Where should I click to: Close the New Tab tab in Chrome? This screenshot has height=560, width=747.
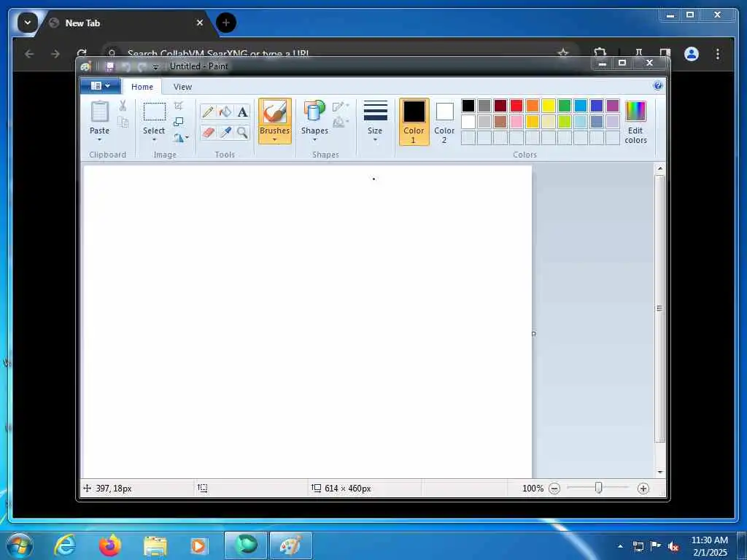click(x=200, y=23)
